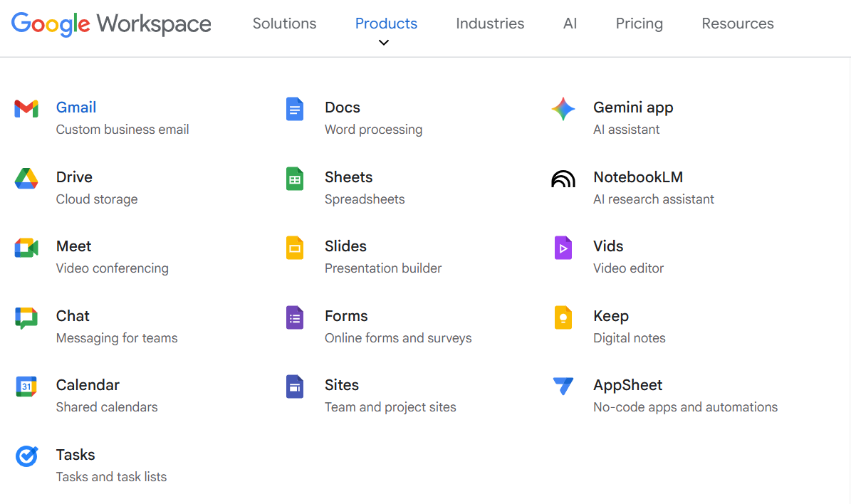
Task: Open the Solutions menu
Action: (x=284, y=23)
